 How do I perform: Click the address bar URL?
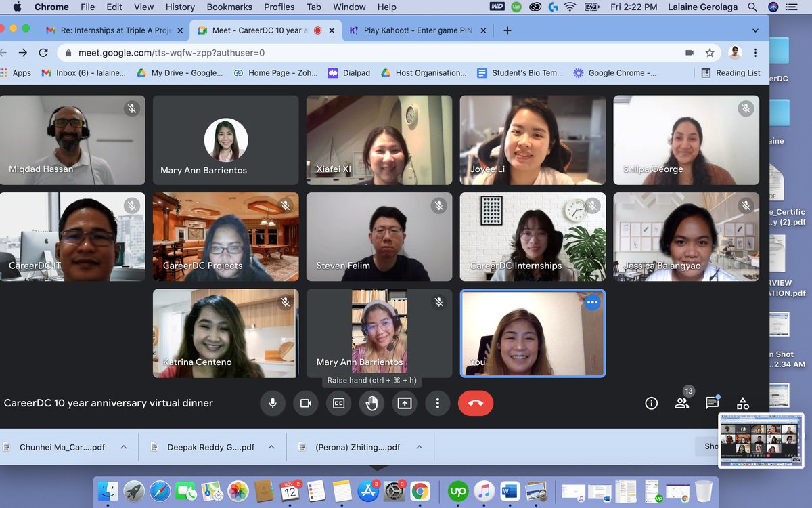(171, 52)
